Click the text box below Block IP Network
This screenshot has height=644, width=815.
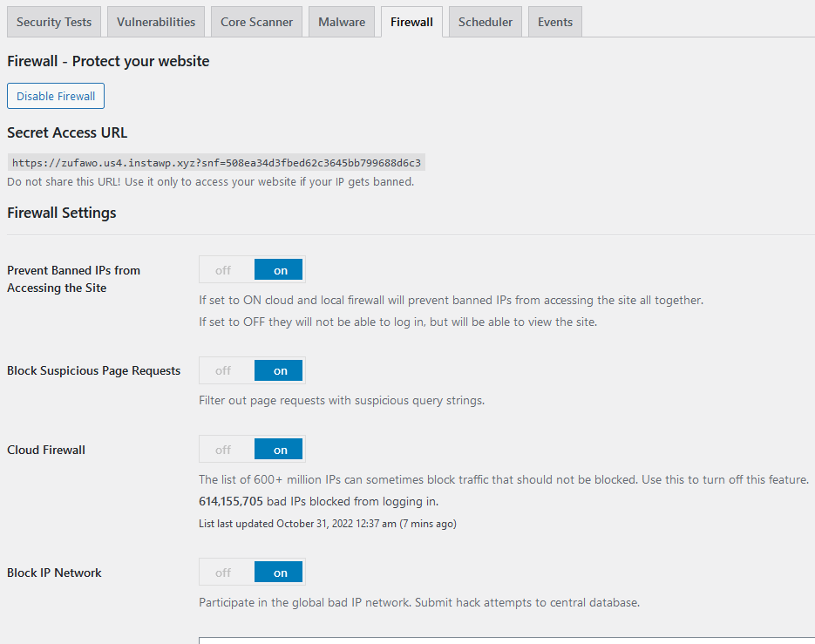coord(506,641)
